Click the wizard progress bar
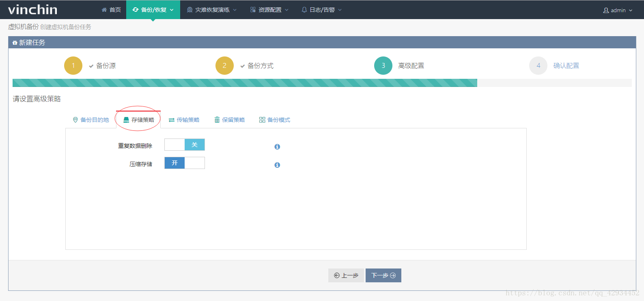The height and width of the screenshot is (301, 644). pyautogui.click(x=322, y=83)
